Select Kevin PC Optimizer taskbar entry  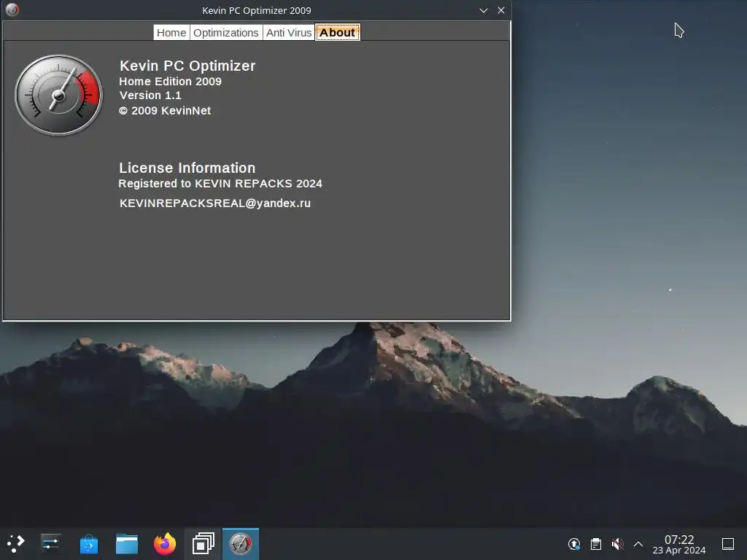(x=241, y=543)
